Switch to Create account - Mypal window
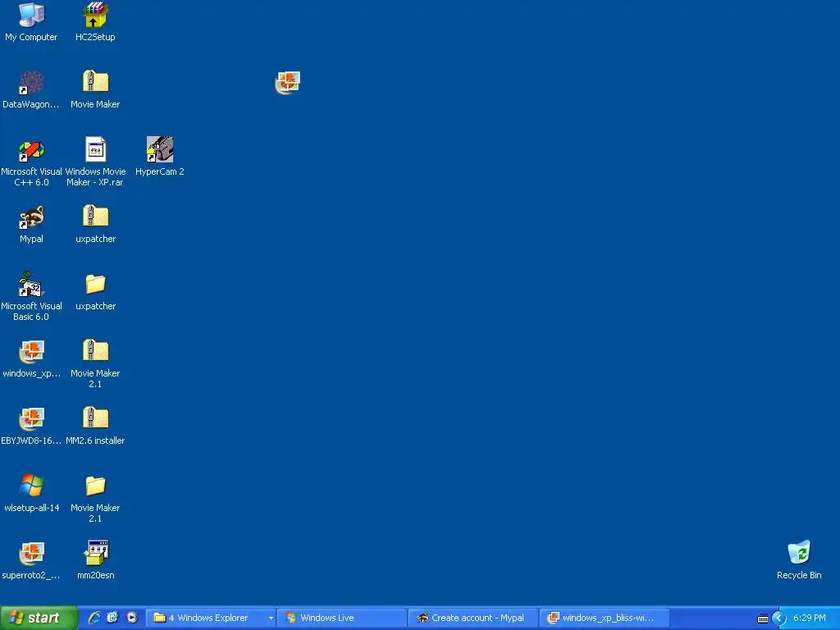The image size is (840, 630). click(473, 618)
